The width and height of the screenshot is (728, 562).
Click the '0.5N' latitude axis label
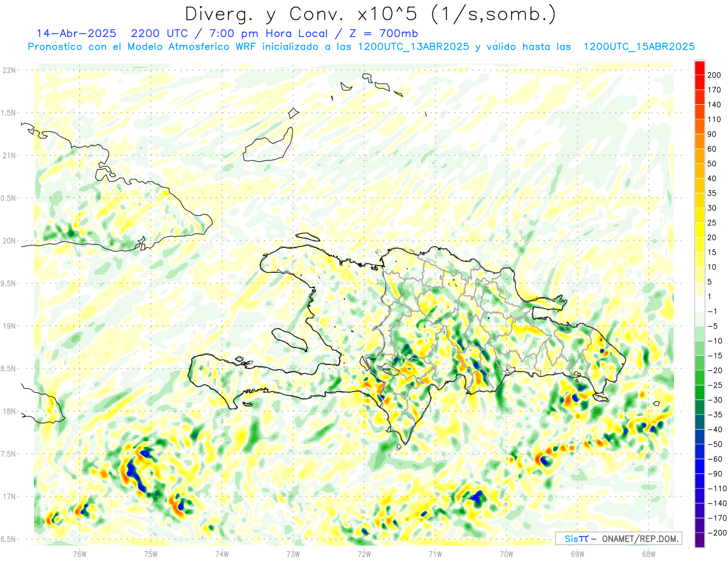(x=9, y=198)
